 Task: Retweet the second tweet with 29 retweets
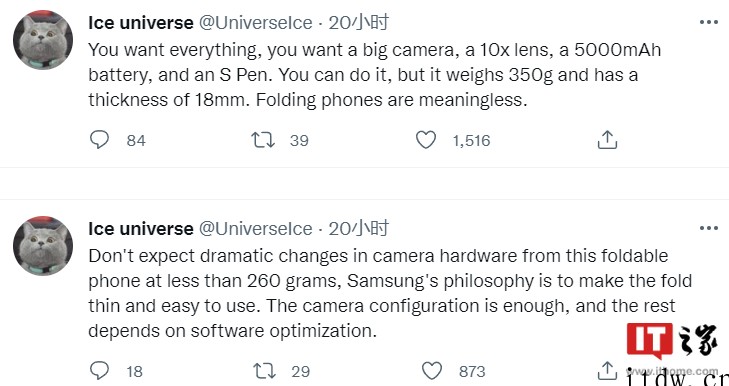point(265,371)
